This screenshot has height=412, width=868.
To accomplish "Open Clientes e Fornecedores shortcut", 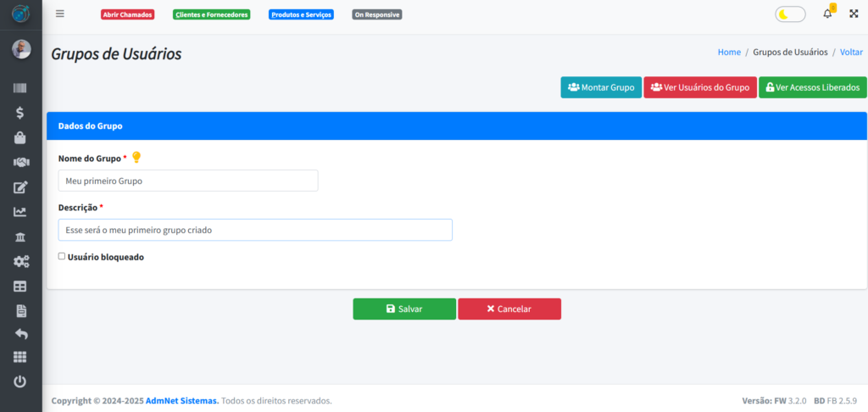I will tap(211, 14).
